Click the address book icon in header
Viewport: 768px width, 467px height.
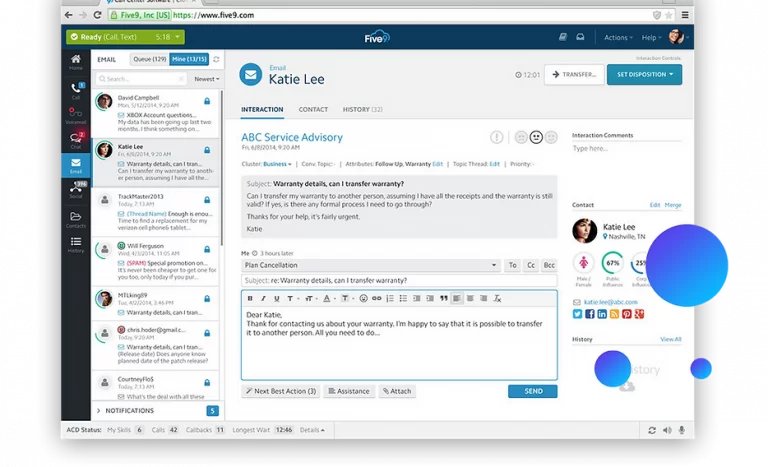point(563,37)
